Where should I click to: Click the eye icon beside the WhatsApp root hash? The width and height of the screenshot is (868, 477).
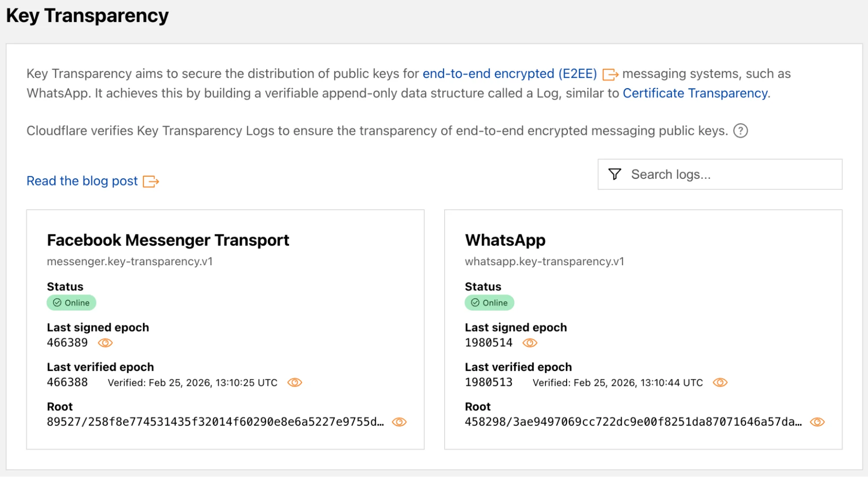818,421
